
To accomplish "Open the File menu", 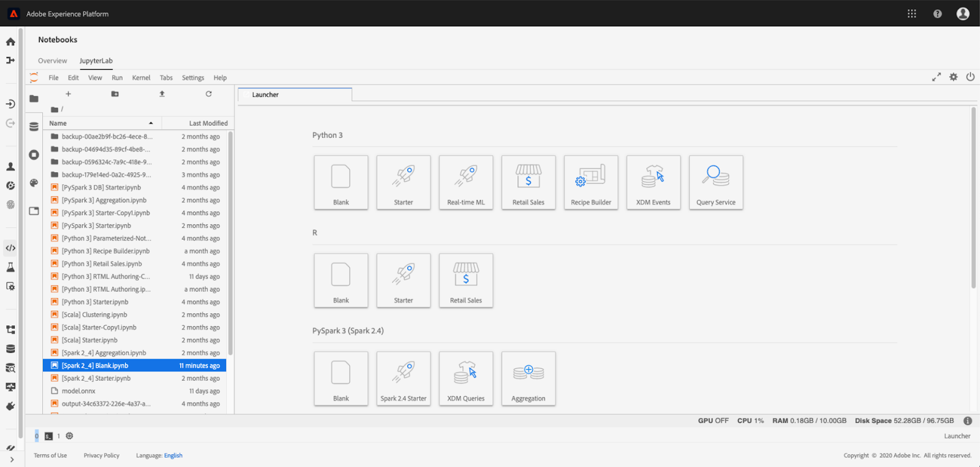I will [54, 78].
